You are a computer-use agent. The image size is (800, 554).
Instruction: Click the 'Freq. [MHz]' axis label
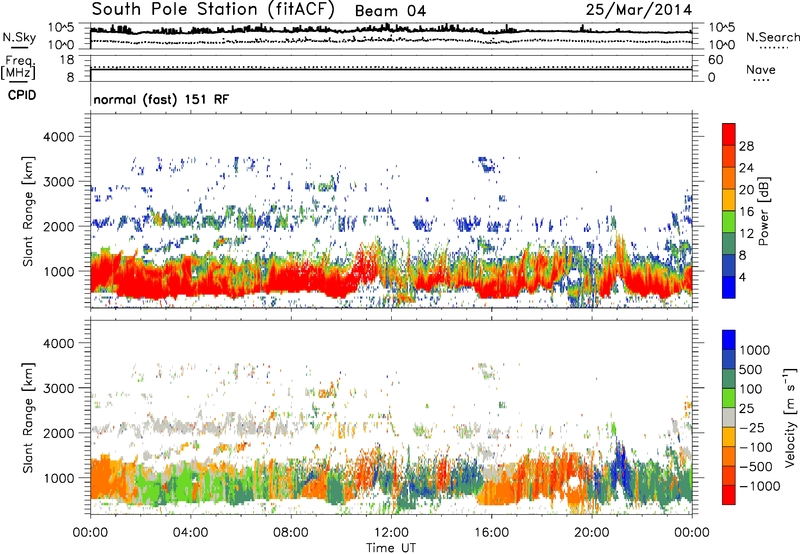[18, 68]
